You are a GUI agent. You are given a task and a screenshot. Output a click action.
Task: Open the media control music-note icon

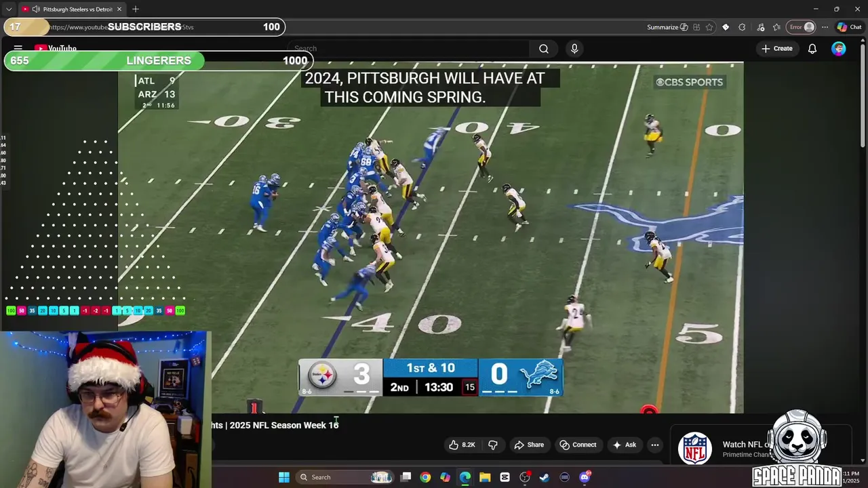tap(760, 27)
